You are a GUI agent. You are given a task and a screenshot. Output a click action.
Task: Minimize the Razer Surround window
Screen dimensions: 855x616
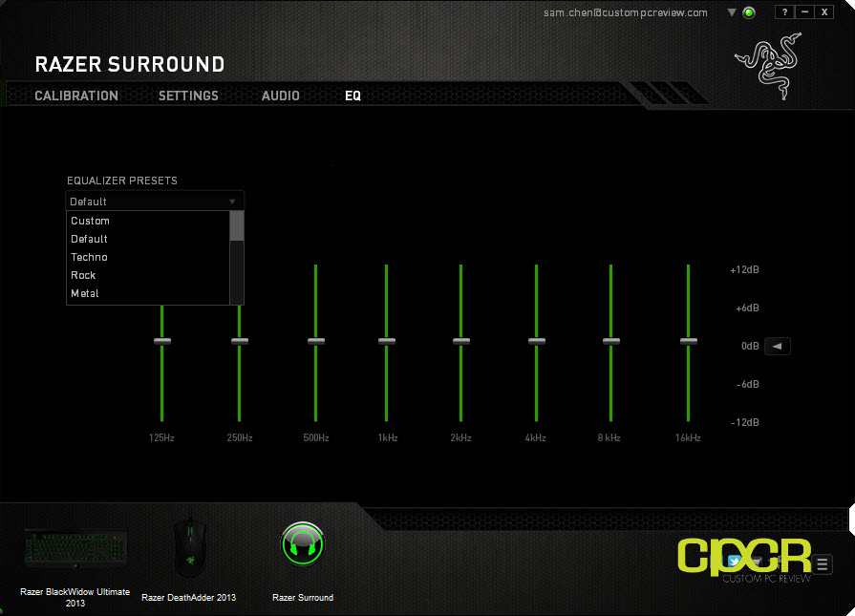pos(804,12)
